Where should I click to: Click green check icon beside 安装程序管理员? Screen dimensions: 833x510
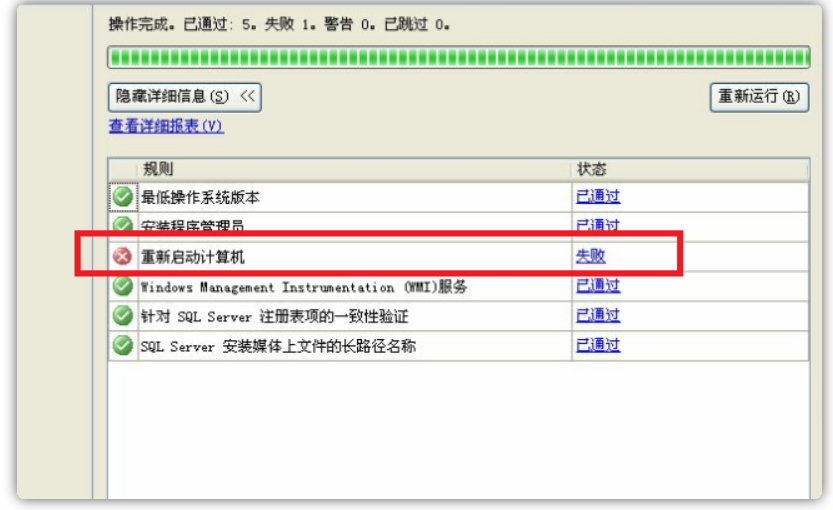(x=122, y=226)
